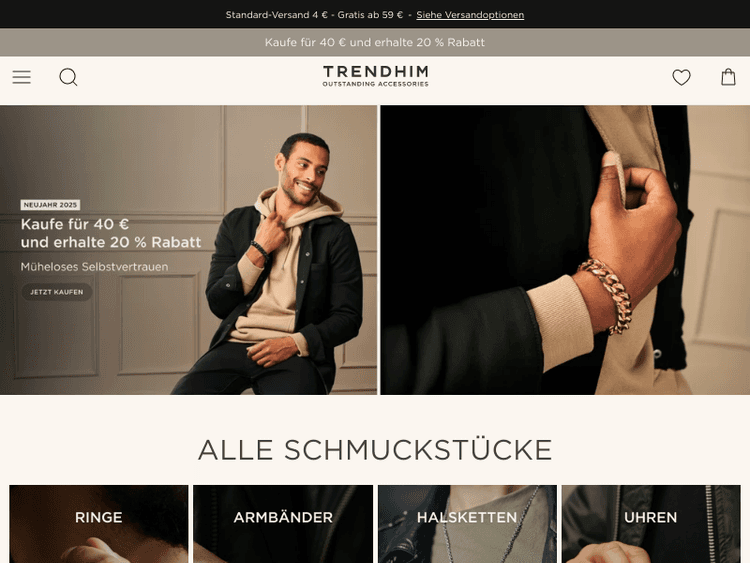Open the hamburger navigation menu
Viewport: 750px width, 563px height.
tap(22, 77)
